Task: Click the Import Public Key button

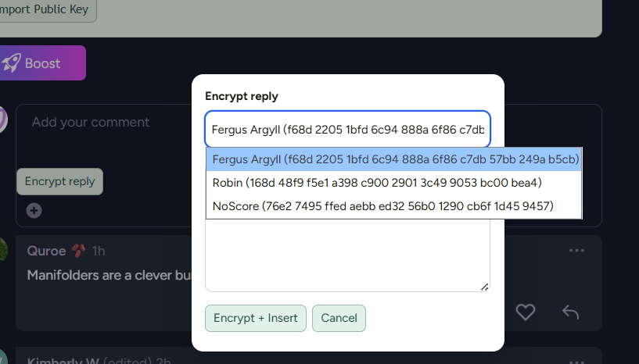Action: point(47,10)
